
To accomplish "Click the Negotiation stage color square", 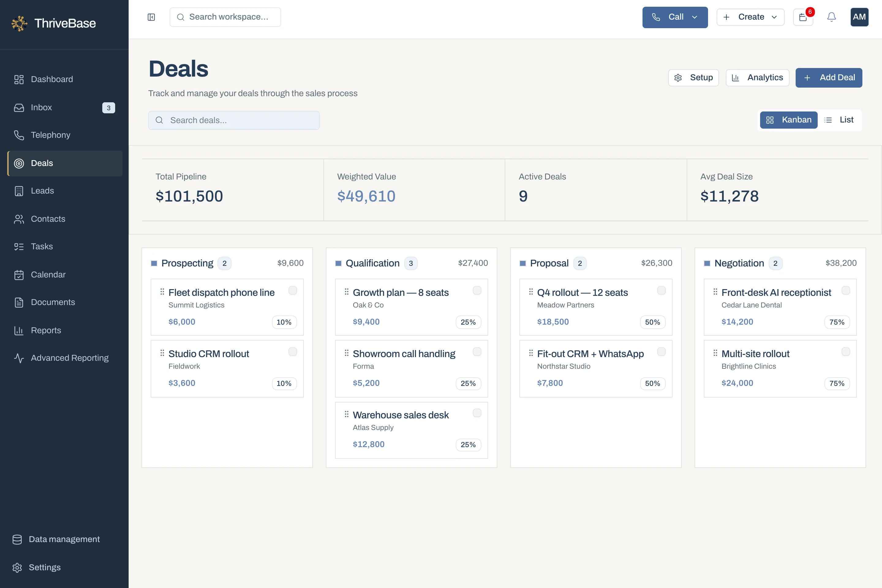I will [x=707, y=263].
